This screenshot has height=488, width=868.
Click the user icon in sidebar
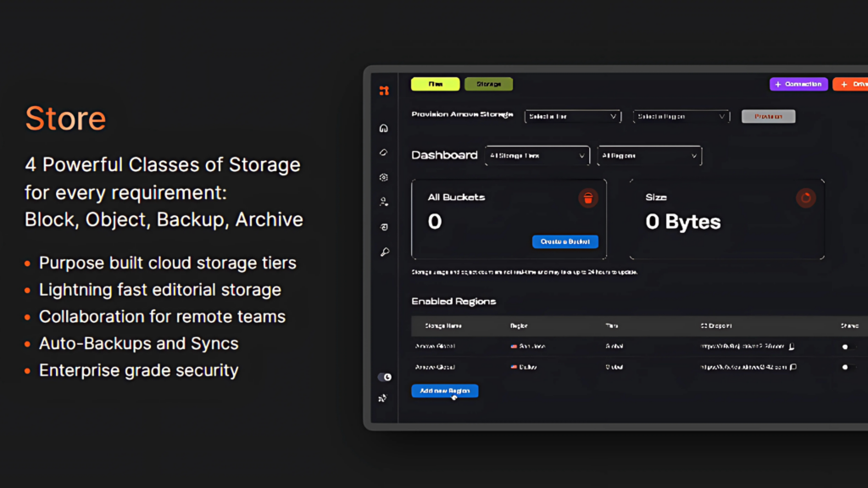[384, 202]
